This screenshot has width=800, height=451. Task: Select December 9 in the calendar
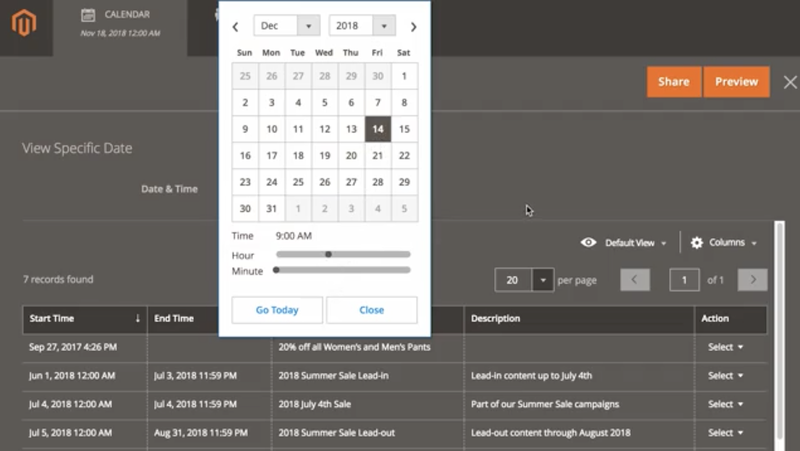pos(245,129)
